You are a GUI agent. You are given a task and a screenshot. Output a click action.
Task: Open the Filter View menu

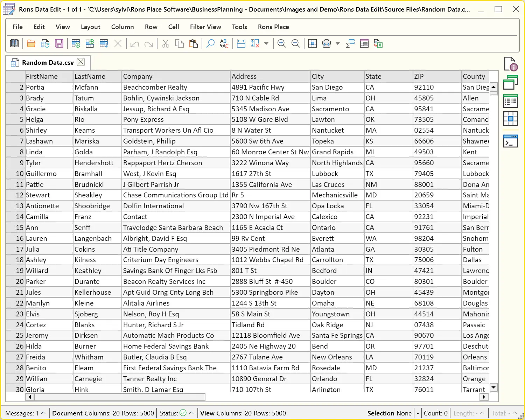tap(205, 27)
